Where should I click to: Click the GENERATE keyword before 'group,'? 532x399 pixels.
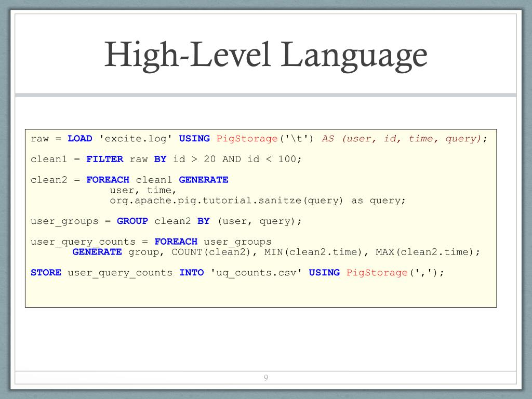tap(97, 252)
